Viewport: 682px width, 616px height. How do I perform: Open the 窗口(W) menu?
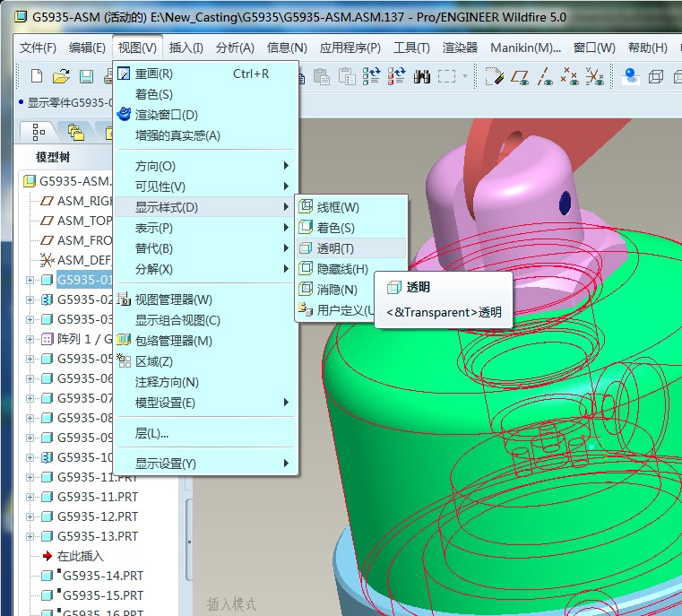pyautogui.click(x=594, y=48)
